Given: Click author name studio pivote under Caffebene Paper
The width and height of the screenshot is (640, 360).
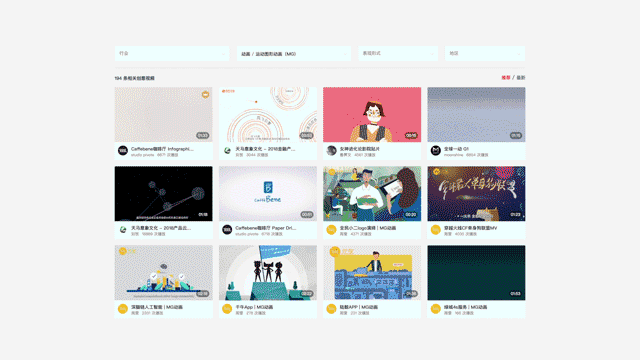Looking at the screenshot, I should tap(247, 234).
